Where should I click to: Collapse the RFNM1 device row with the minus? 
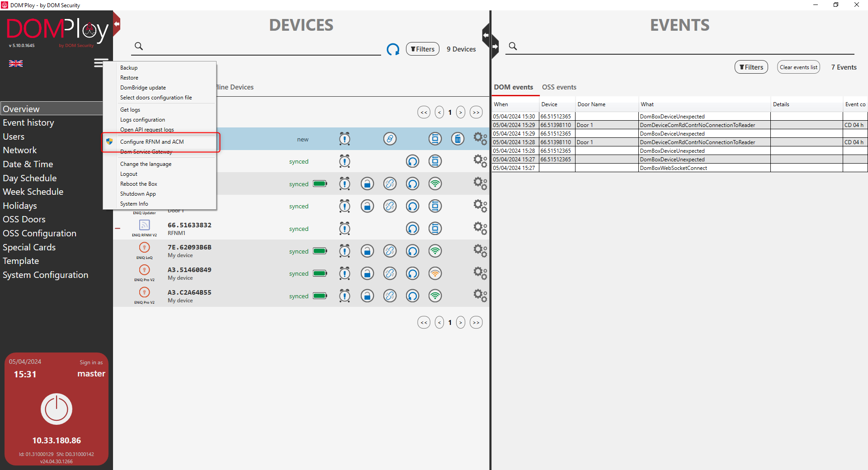118,229
